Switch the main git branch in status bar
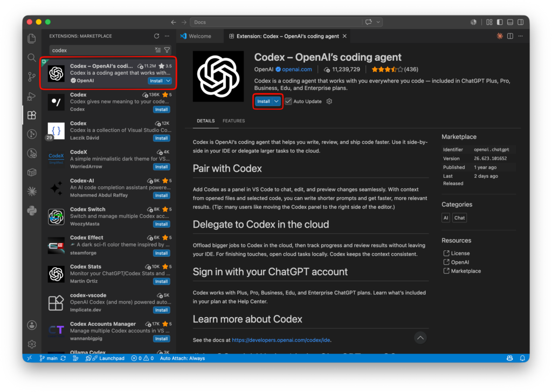The width and height of the screenshot is (552, 392). 49,358
